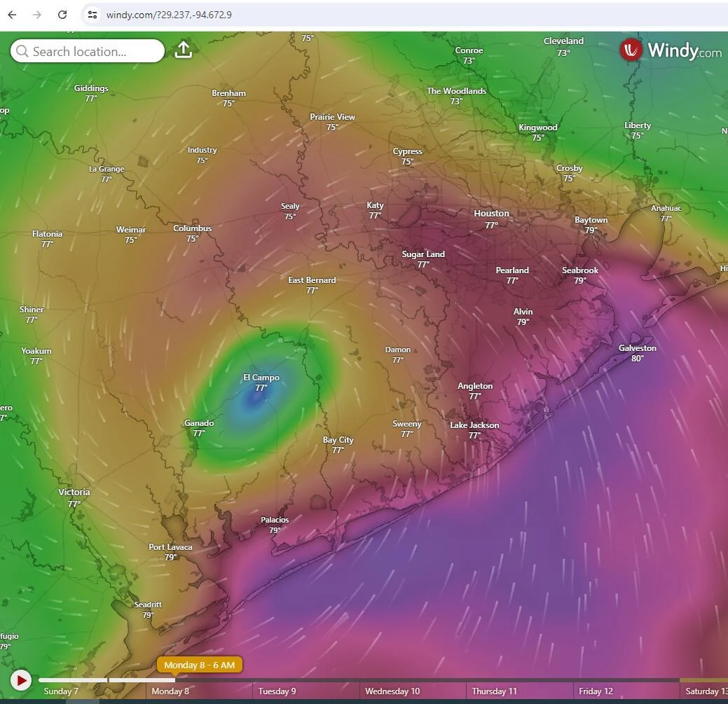Click the Monday 8 - 6 AM time bubble
Viewport: 728px width, 704px height.
pyautogui.click(x=199, y=664)
